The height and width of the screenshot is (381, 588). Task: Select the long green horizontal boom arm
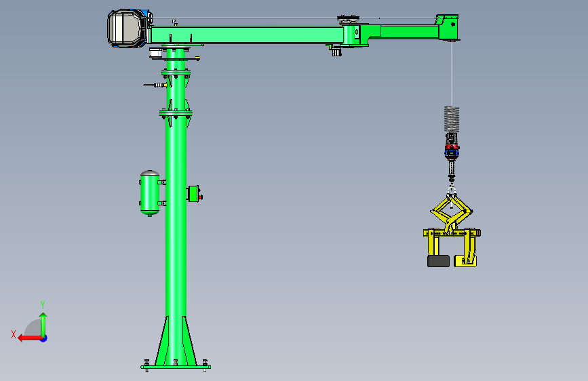coord(248,35)
